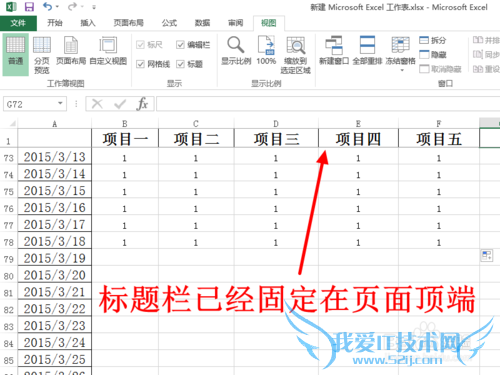Viewport: 500px width, 375px height.
Task: Select column C header
Action: (x=196, y=124)
